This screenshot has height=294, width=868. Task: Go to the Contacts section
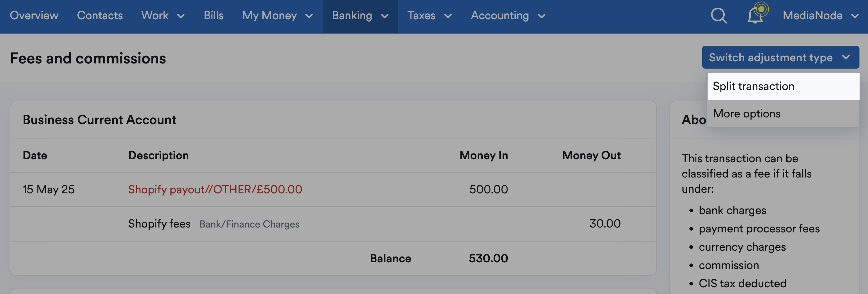pyautogui.click(x=100, y=16)
